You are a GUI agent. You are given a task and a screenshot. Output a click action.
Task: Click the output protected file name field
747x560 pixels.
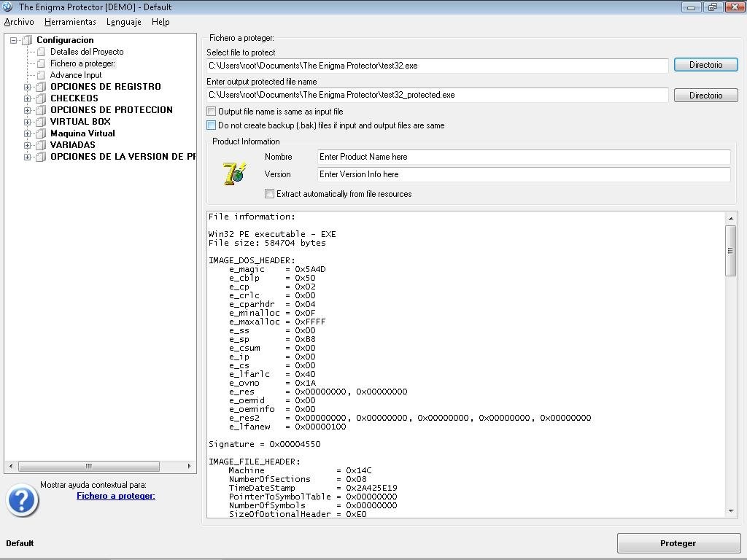coord(437,95)
